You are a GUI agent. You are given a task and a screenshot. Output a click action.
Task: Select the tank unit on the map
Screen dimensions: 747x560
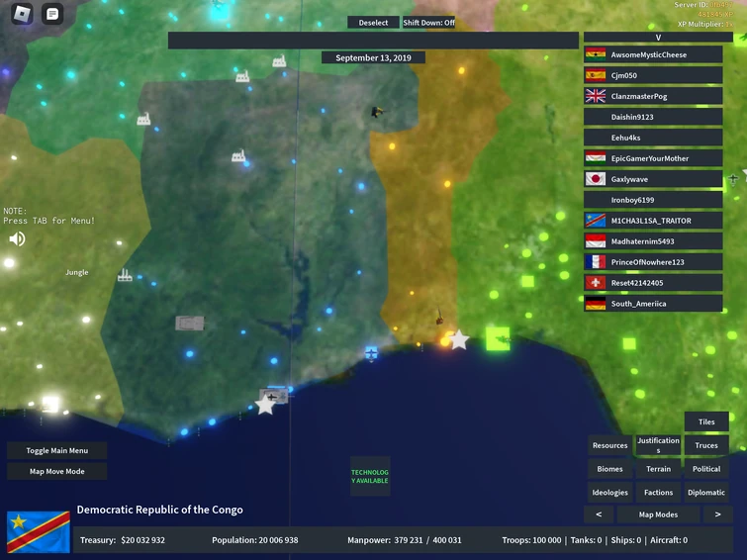189,324
